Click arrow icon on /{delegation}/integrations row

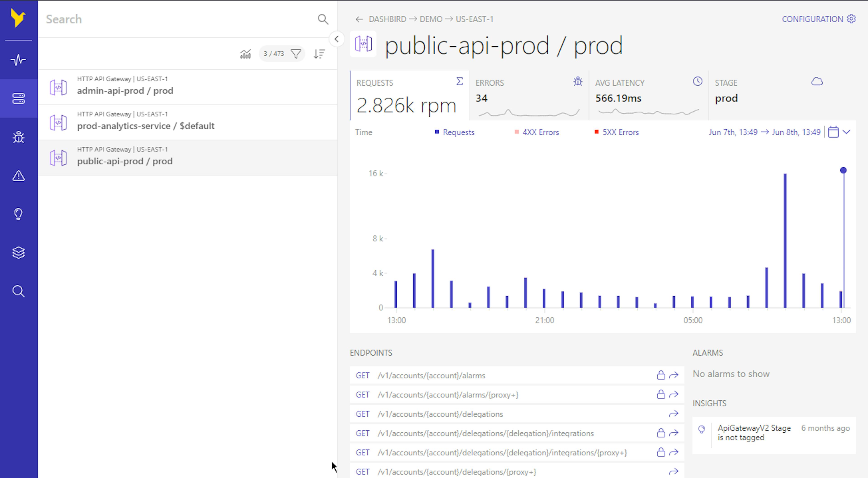pyautogui.click(x=674, y=433)
